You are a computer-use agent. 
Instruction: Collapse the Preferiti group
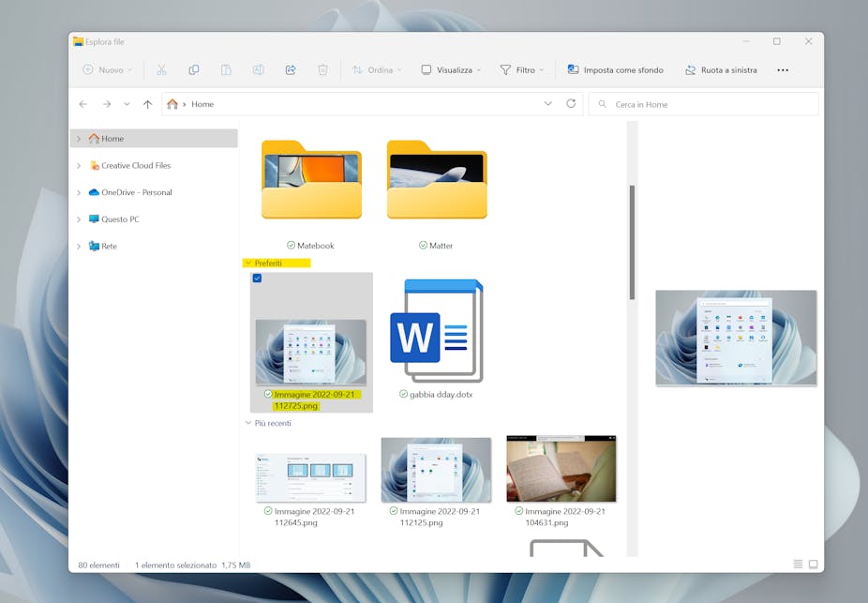pos(247,264)
